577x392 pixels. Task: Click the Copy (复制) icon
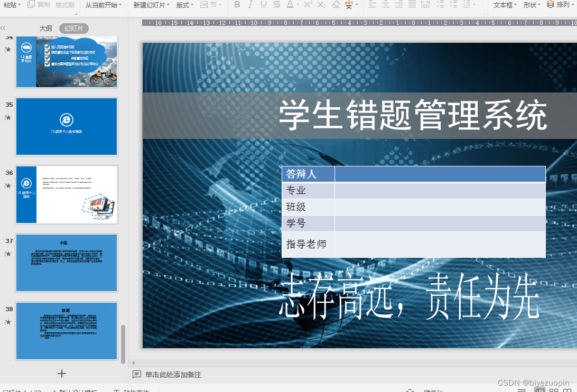(x=30, y=5)
